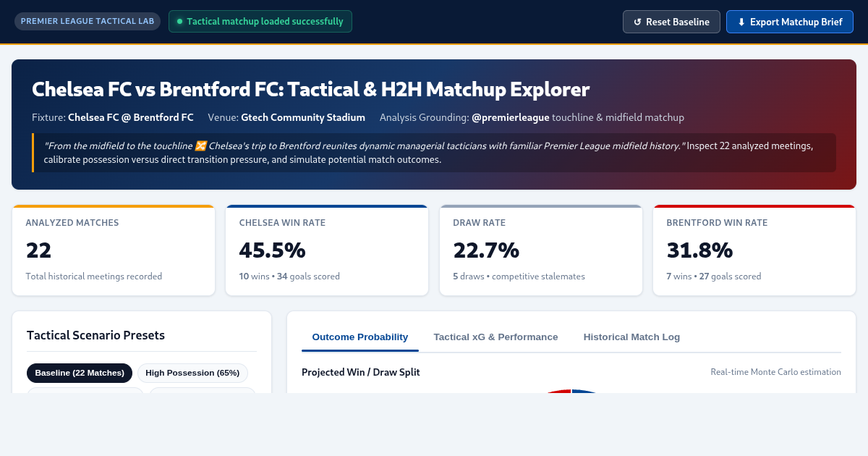Click the green status dot indicator
Screen dimensions: 868x456
[179, 22]
